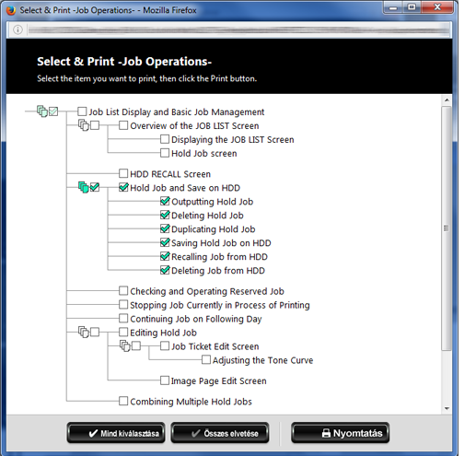
Task: Click the vertical scrollbar thumb
Action: click(x=447, y=228)
